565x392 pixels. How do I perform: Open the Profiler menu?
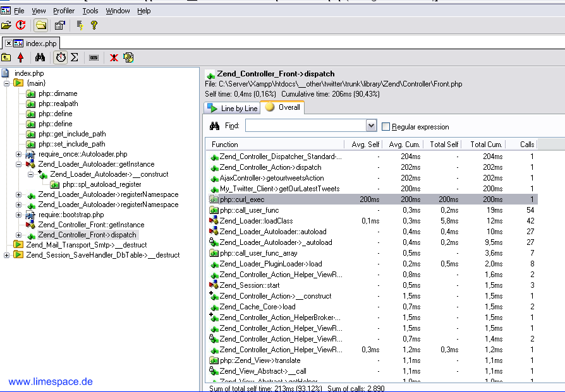pyautogui.click(x=64, y=11)
